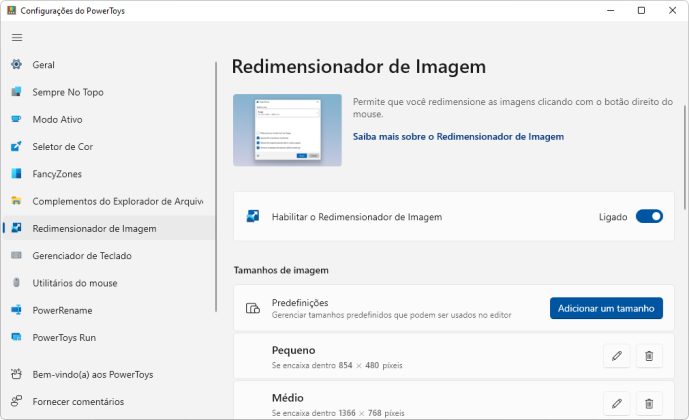
Task: Click the sidebar vertical scrollbar
Action: point(216,187)
